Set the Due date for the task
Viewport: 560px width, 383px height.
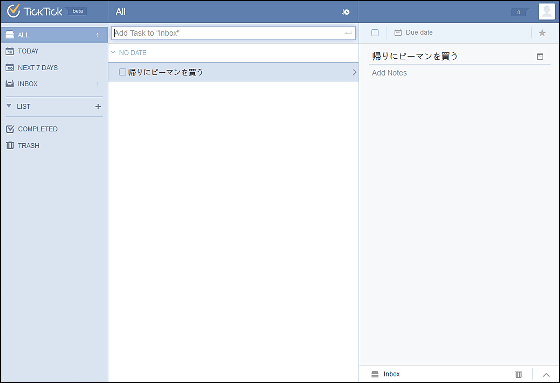[413, 33]
